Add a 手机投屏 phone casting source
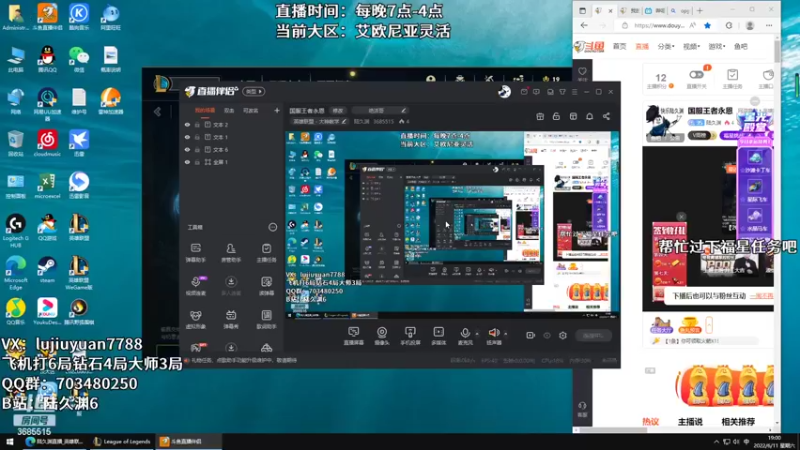The image size is (800, 450). (x=410, y=336)
